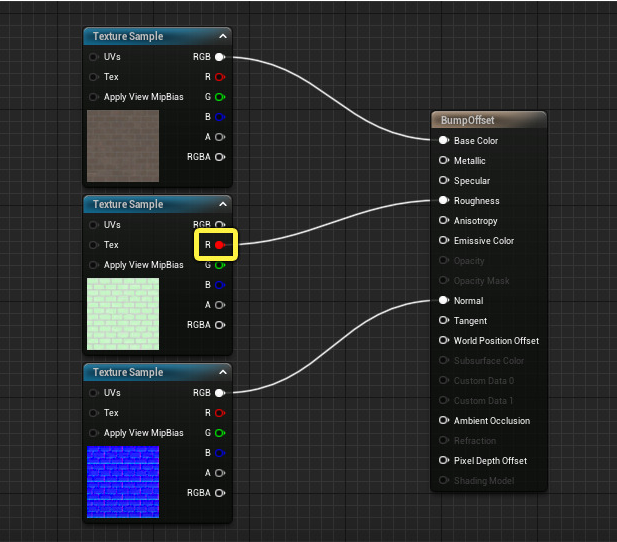This screenshot has width=617, height=542.
Task: Click red R output pin of brick color Texture Sample
Action: click(220, 77)
